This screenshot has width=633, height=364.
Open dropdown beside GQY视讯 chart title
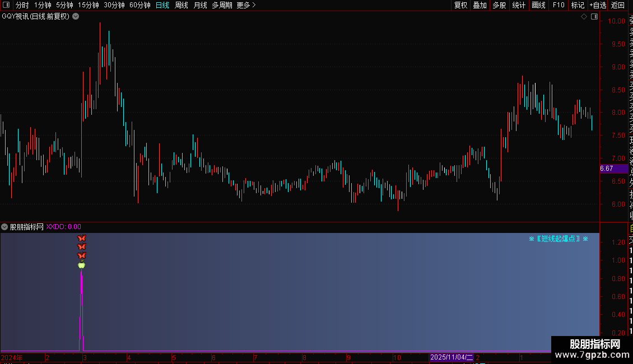[x=76, y=17]
